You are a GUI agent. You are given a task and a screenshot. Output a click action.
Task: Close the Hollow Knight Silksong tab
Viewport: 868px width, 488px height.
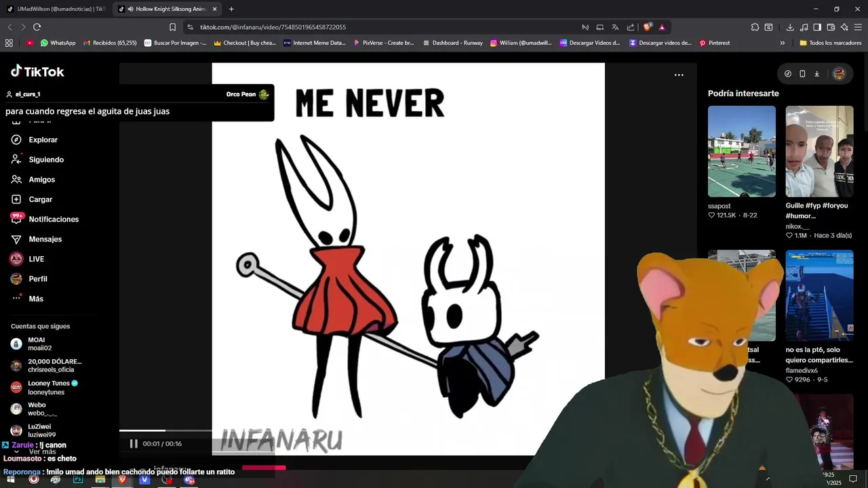click(215, 9)
